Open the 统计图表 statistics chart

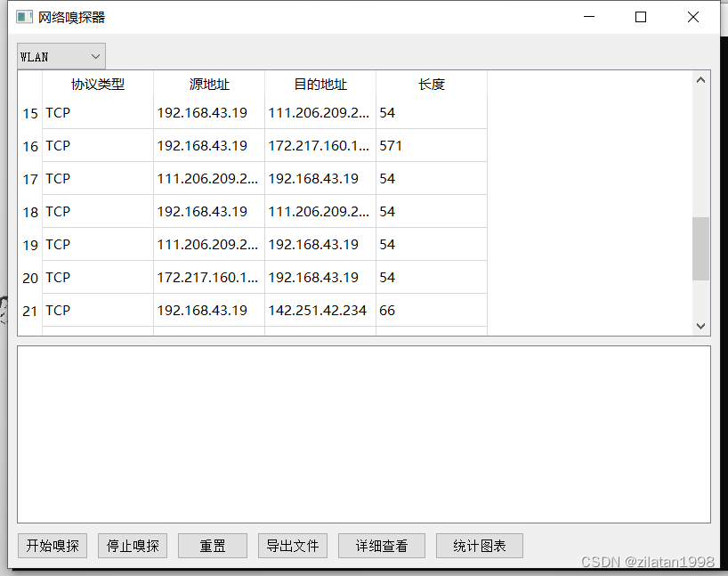tap(479, 545)
